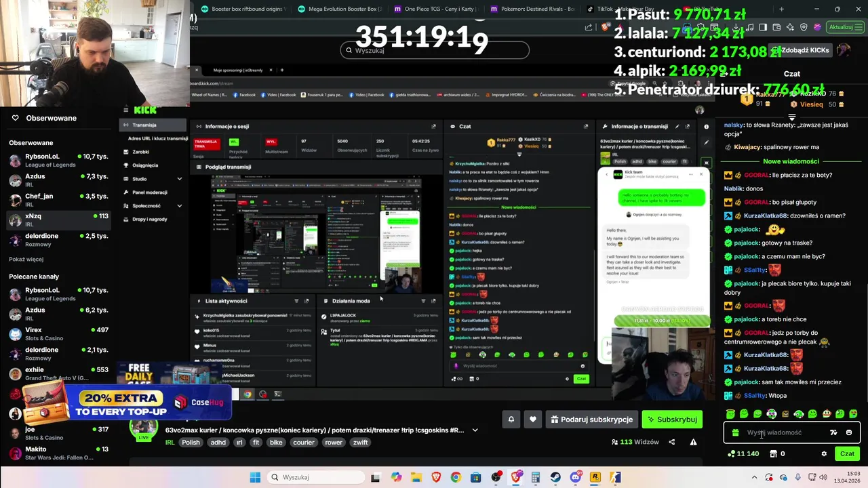This screenshot has height=488, width=868.
Task: Open Steam from the taskbar
Action: (555, 477)
